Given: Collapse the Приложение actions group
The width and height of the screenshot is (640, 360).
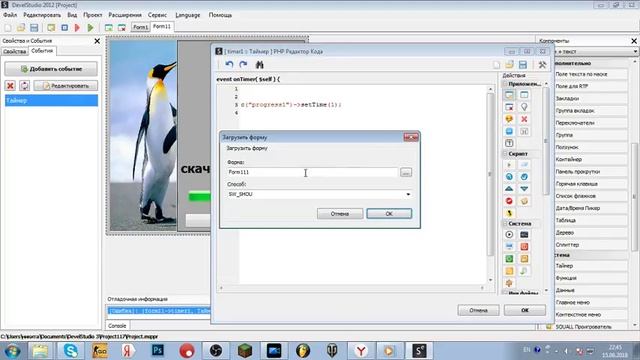Looking at the screenshot, I should 505,84.
